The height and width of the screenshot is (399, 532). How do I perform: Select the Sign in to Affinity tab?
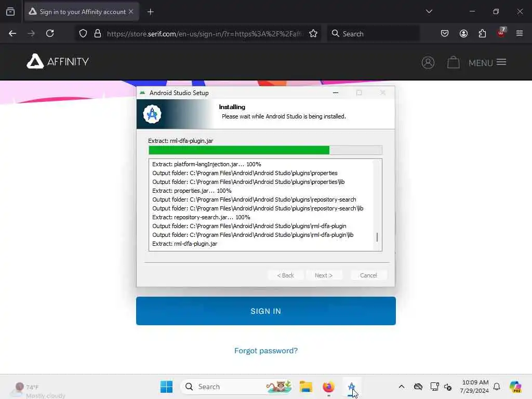[82, 11]
